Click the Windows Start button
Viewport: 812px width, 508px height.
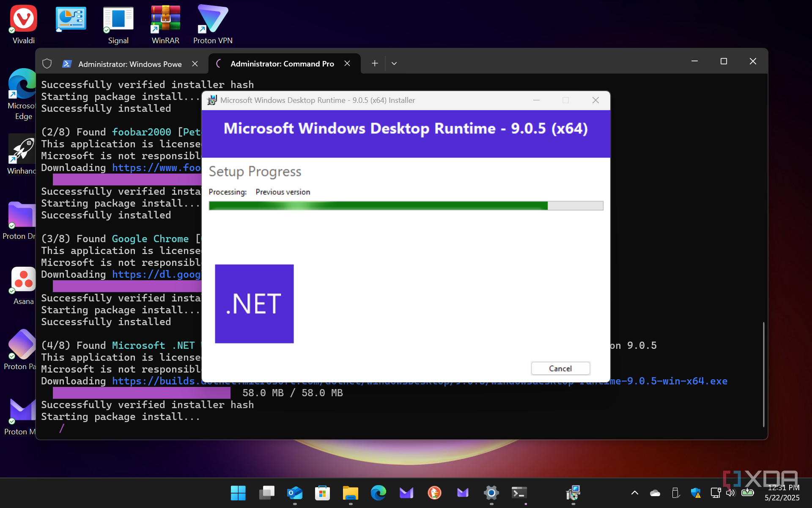click(238, 493)
